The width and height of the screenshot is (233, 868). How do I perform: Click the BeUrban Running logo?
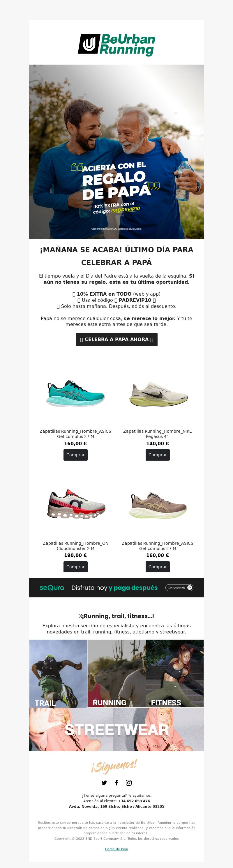coord(116,45)
